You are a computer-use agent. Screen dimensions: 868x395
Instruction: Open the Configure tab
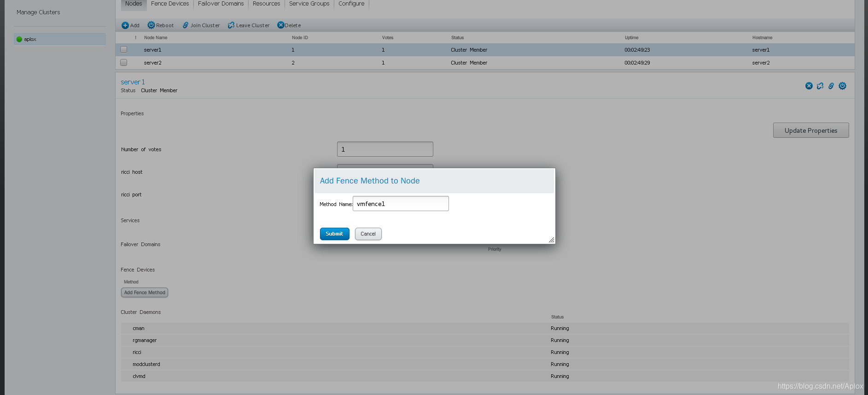coord(351,4)
